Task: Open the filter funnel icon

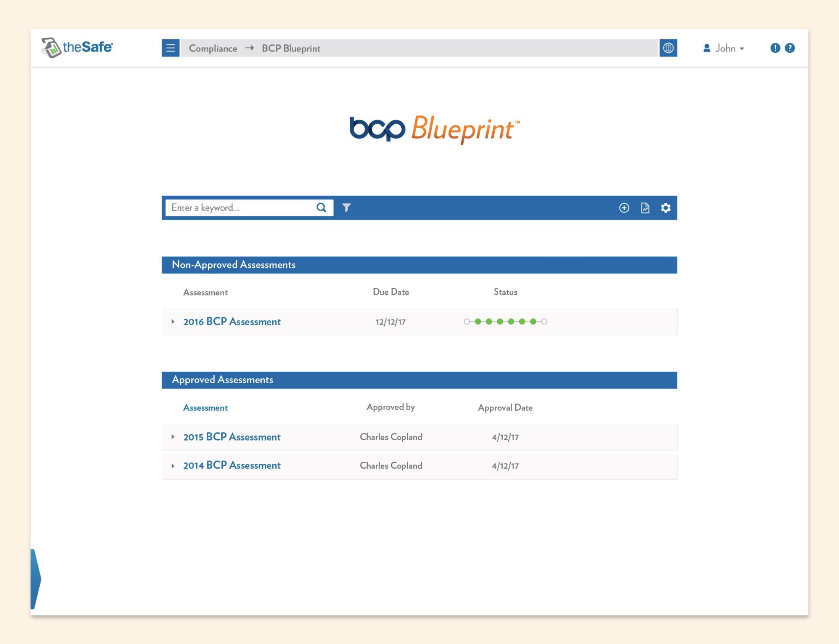Action: click(x=346, y=207)
